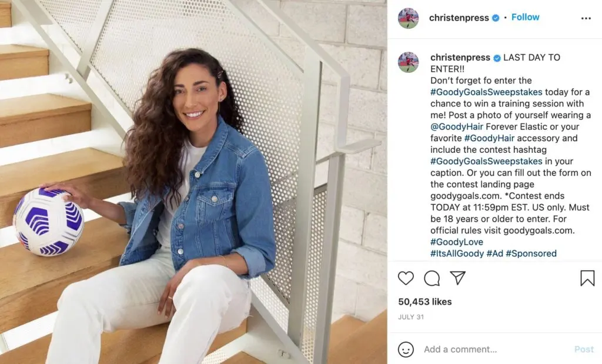
Task: Click the header profile picture avatar
Action: 408,18
